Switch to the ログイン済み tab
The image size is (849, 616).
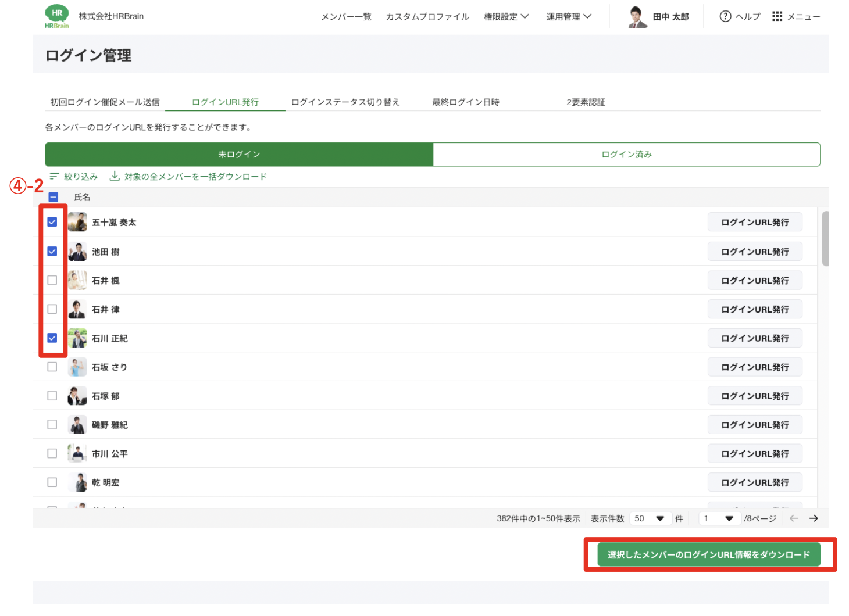coord(626,155)
